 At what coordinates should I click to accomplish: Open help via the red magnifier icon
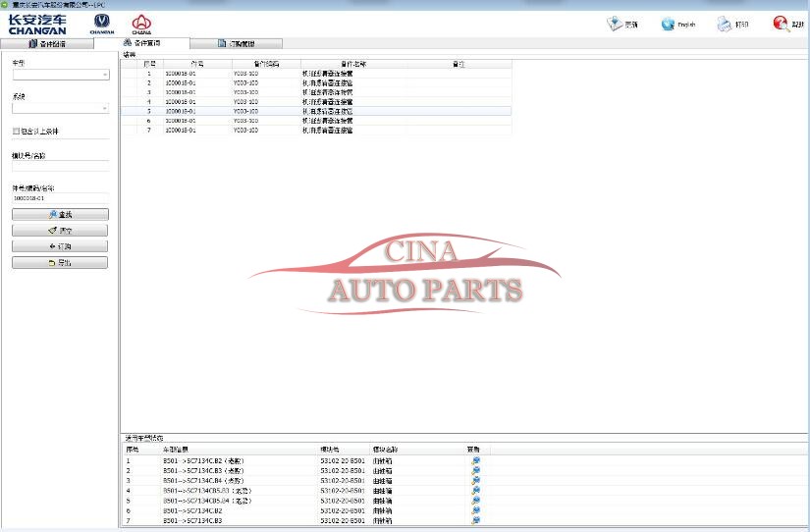click(781, 24)
